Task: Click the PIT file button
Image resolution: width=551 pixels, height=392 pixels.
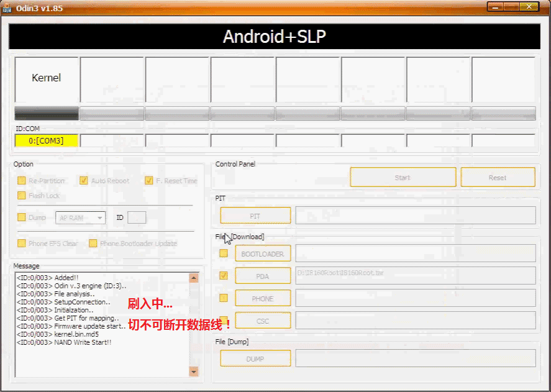Action: click(x=255, y=216)
